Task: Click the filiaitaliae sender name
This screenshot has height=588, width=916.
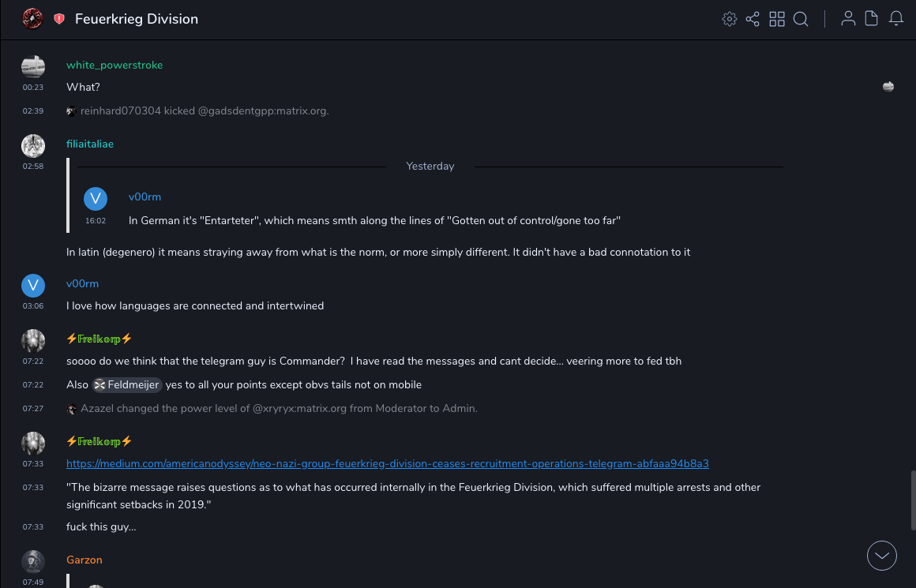Action: tap(90, 144)
